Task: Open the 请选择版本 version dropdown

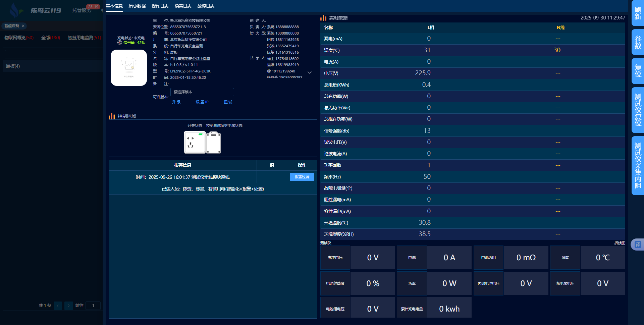Action: [202, 92]
